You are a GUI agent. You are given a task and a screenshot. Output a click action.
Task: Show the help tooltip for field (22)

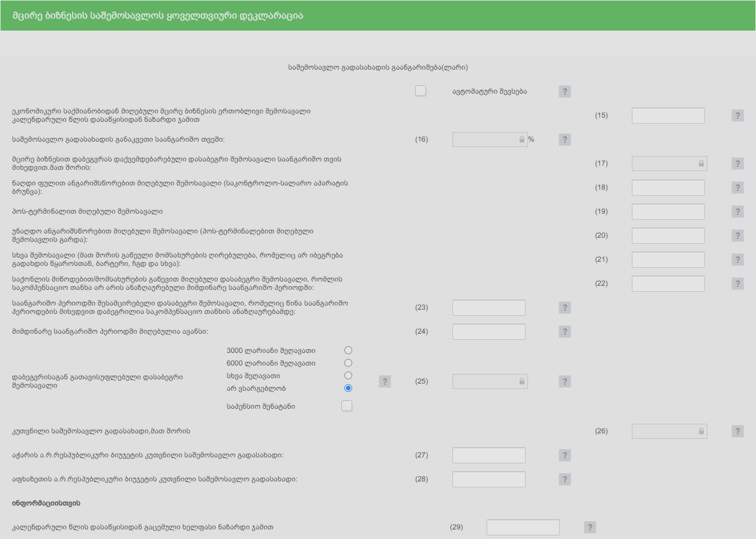click(737, 283)
